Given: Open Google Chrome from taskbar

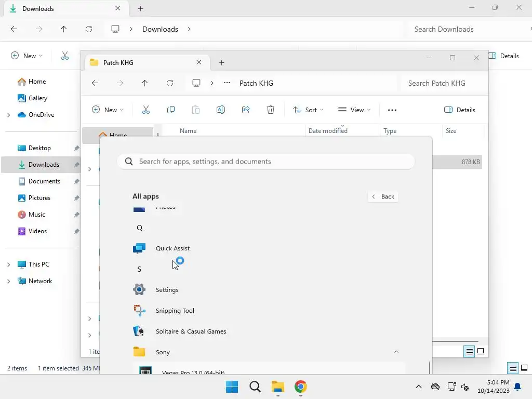Looking at the screenshot, I should [301, 387].
